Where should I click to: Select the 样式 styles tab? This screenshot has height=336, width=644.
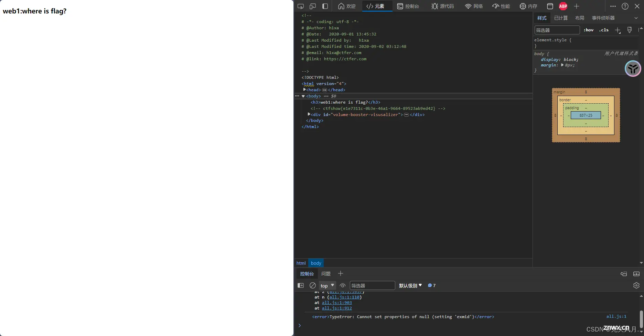542,18
